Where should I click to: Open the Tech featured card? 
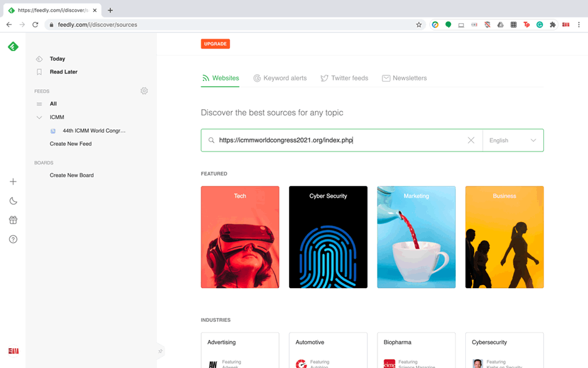[x=240, y=237]
